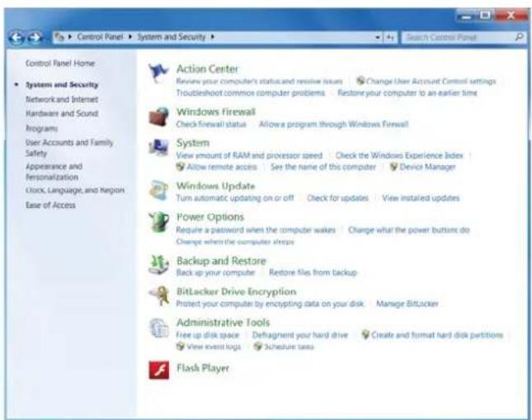Viewport: 532px width, 420px height.
Task: Click the address bar refresh button
Action: (x=390, y=37)
